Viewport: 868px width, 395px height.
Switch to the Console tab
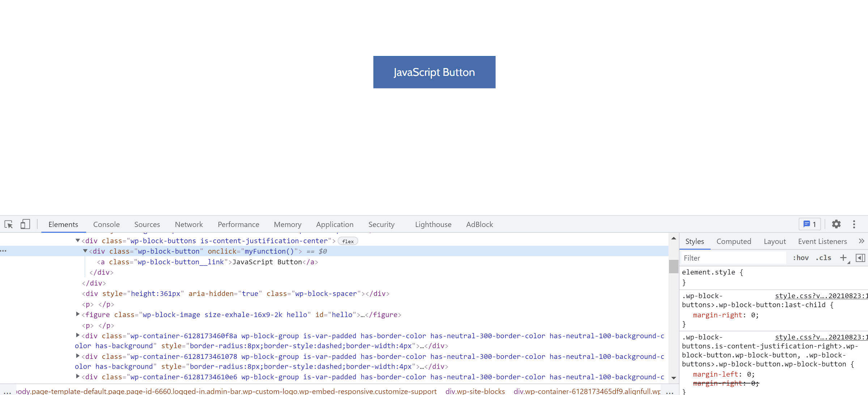pos(106,224)
